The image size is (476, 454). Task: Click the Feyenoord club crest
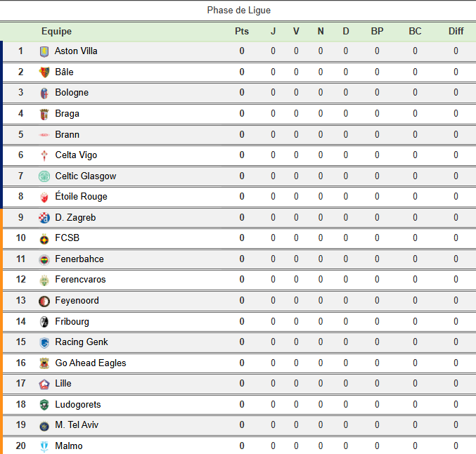pos(44,301)
